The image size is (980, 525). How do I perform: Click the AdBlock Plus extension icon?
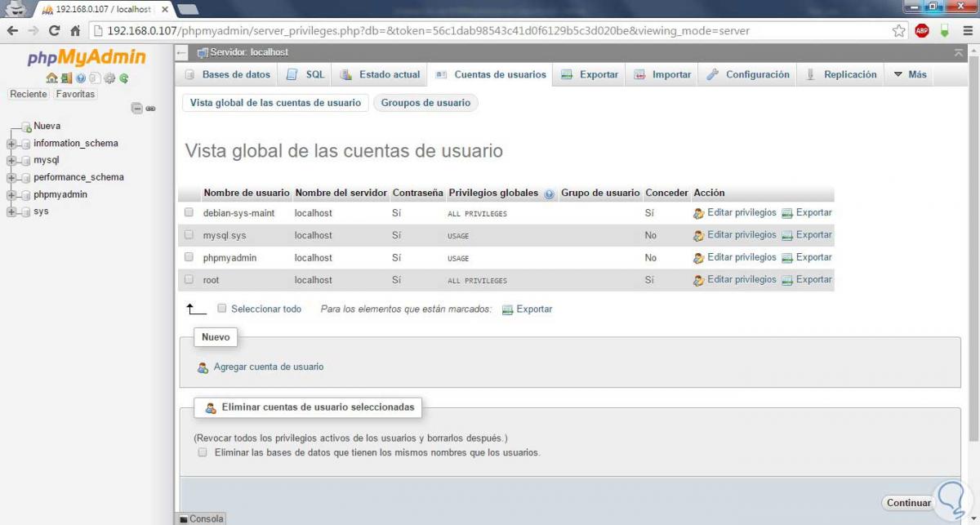(x=922, y=31)
